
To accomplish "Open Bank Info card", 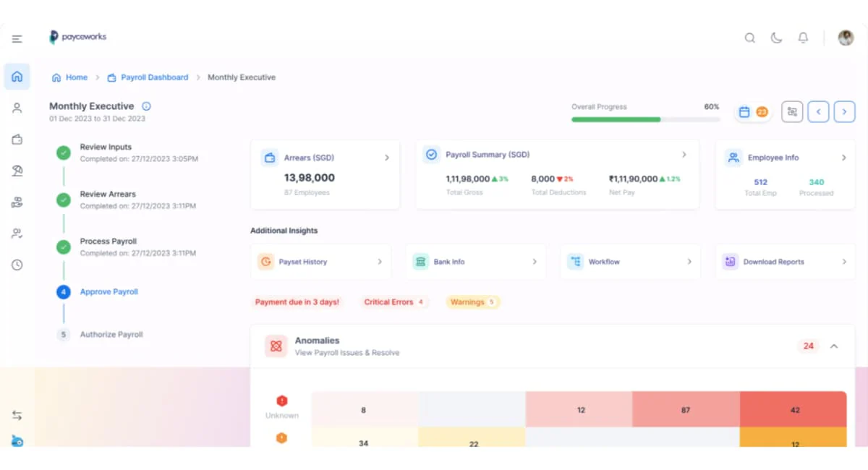I will coord(476,262).
